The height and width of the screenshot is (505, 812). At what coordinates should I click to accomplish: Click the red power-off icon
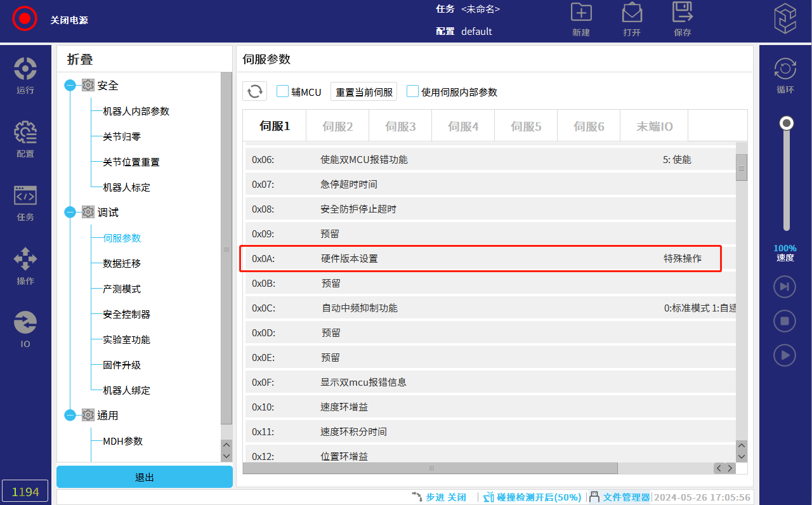point(25,18)
